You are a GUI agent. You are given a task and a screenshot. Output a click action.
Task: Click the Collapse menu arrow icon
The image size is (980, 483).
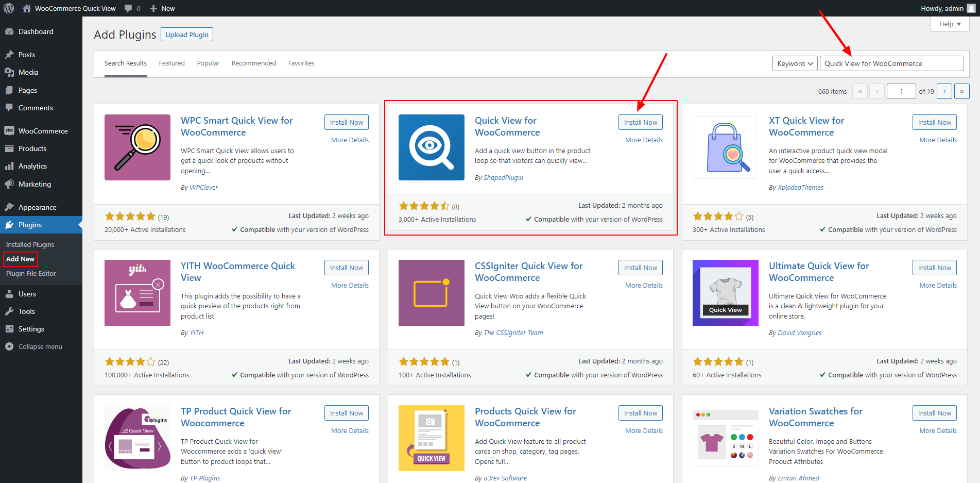[9, 346]
